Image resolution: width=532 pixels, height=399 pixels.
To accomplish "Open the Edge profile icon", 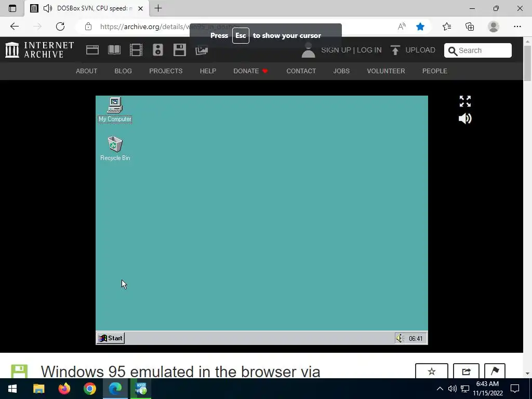I will pyautogui.click(x=494, y=26).
